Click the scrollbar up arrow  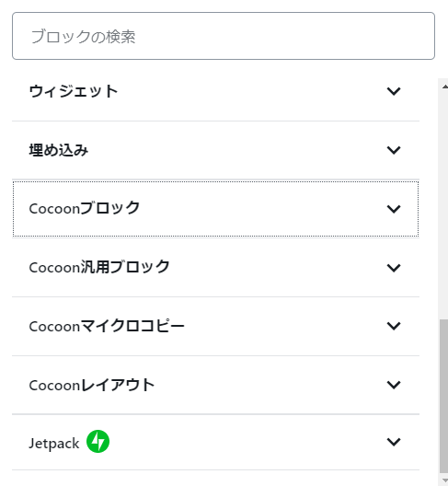(x=444, y=87)
